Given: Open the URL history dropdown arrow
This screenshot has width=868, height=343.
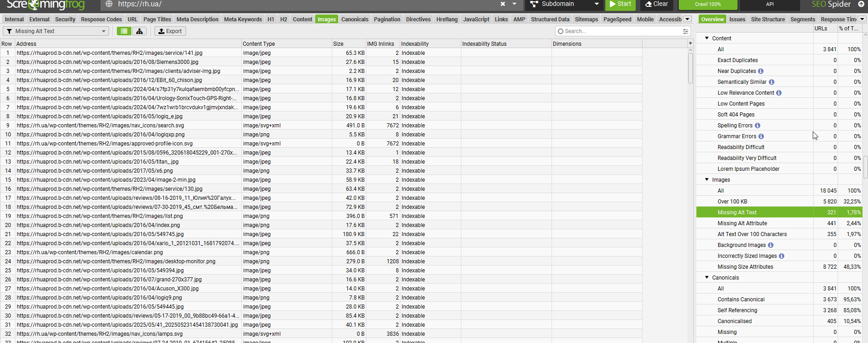Looking at the screenshot, I should [x=514, y=4].
